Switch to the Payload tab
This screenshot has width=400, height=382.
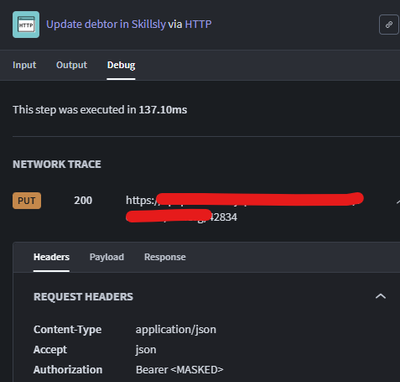pos(107,257)
